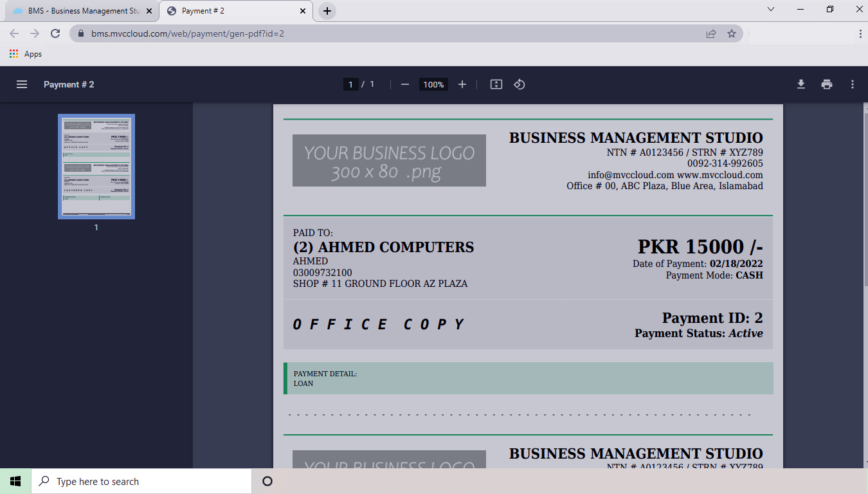868x494 pixels.
Task: Bookmark this page with star icon
Action: tap(732, 33)
